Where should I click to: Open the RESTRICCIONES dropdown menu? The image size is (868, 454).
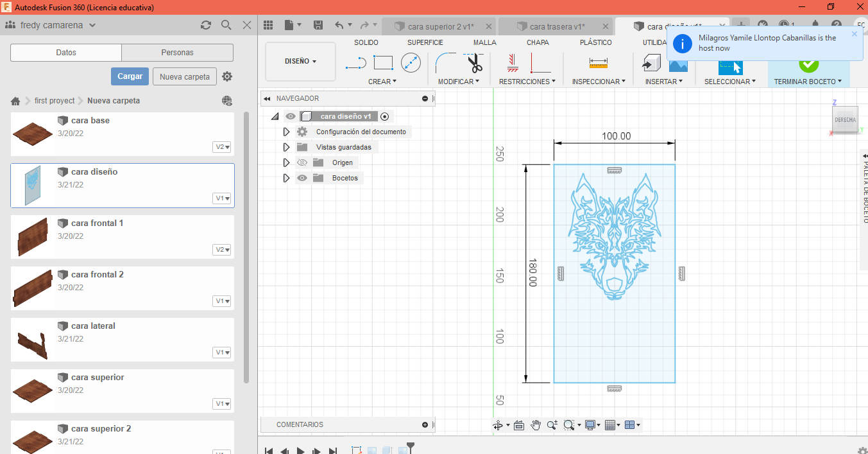pos(527,82)
